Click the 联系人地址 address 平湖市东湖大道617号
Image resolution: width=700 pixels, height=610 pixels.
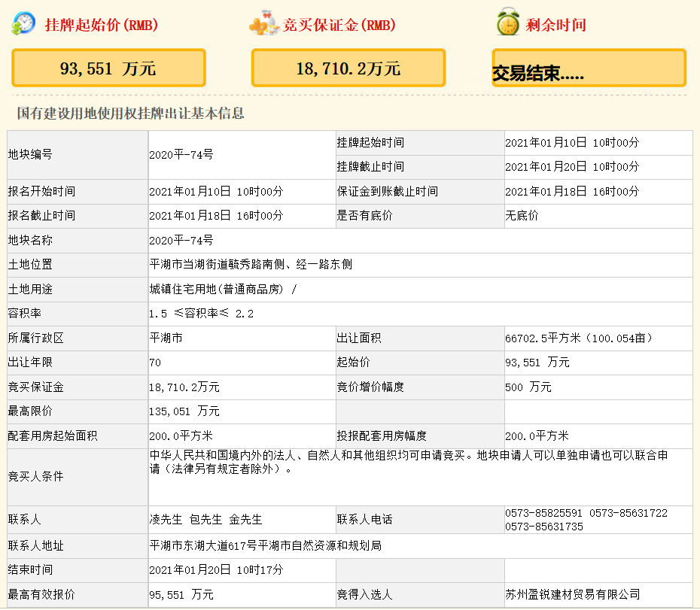click(266, 545)
